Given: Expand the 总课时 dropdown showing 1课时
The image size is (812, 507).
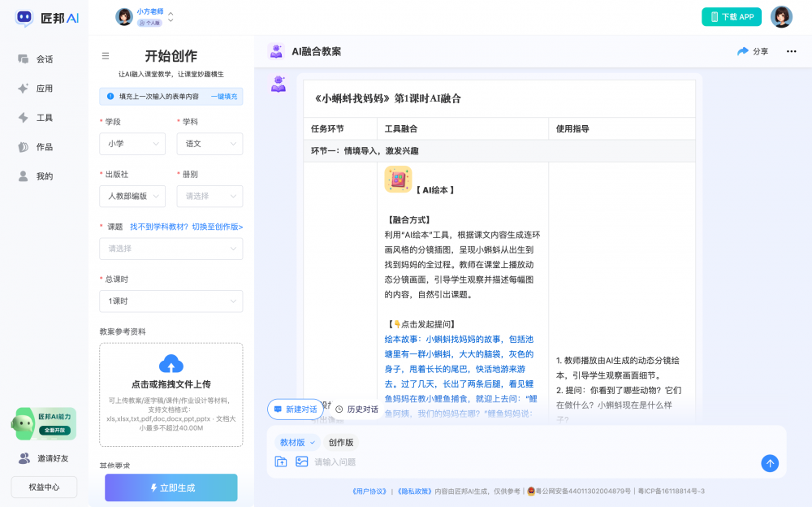Looking at the screenshot, I should (x=171, y=301).
